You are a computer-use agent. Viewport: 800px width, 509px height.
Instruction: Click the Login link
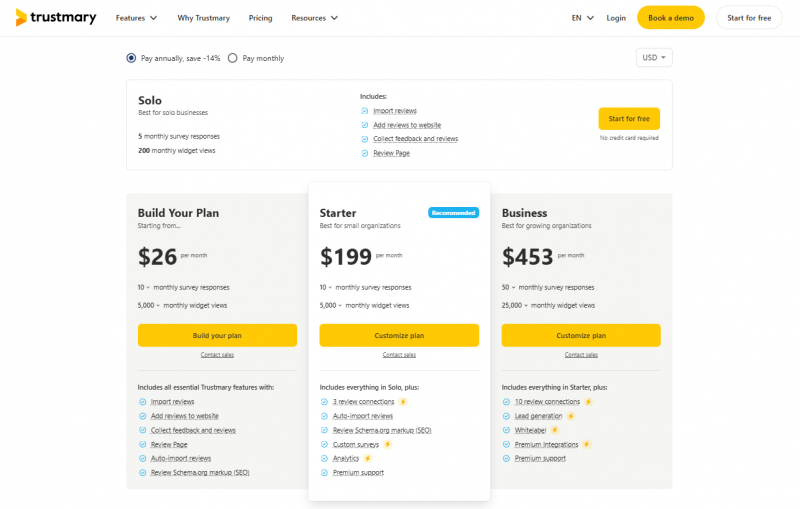pyautogui.click(x=616, y=18)
